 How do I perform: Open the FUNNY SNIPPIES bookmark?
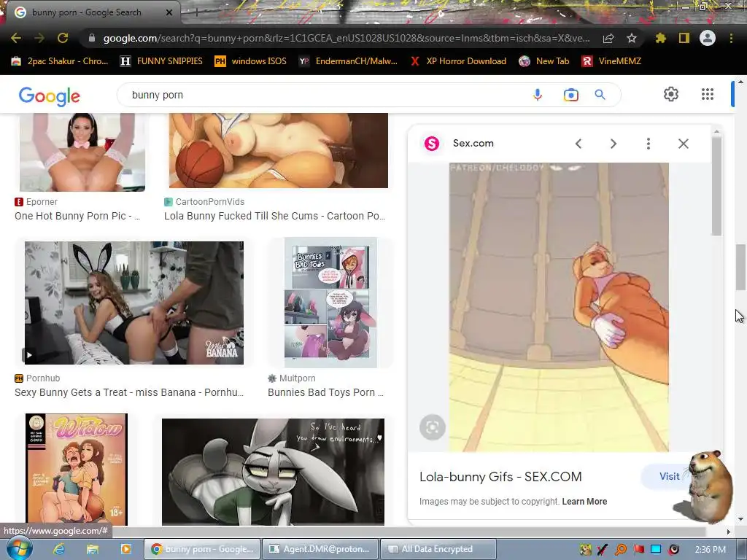[x=161, y=61]
